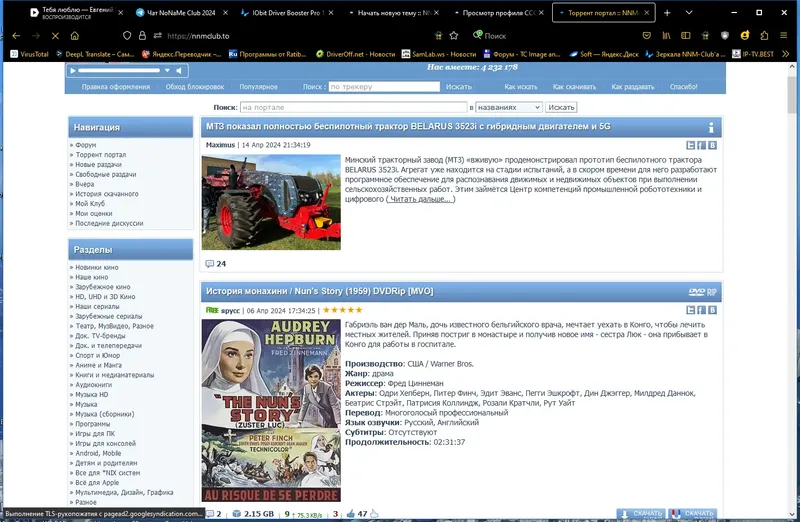
Task: Switch to the Тебя люблю playing tab
Action: coord(76,13)
